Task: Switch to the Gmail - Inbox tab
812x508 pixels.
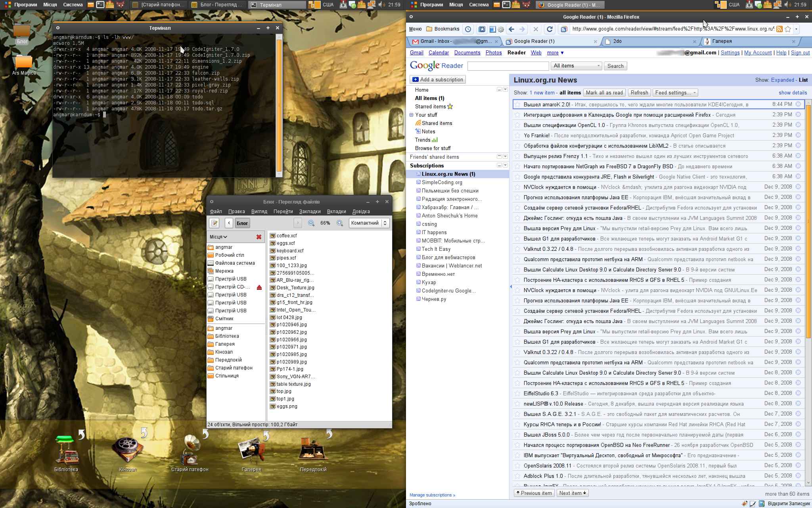Action: [455, 41]
